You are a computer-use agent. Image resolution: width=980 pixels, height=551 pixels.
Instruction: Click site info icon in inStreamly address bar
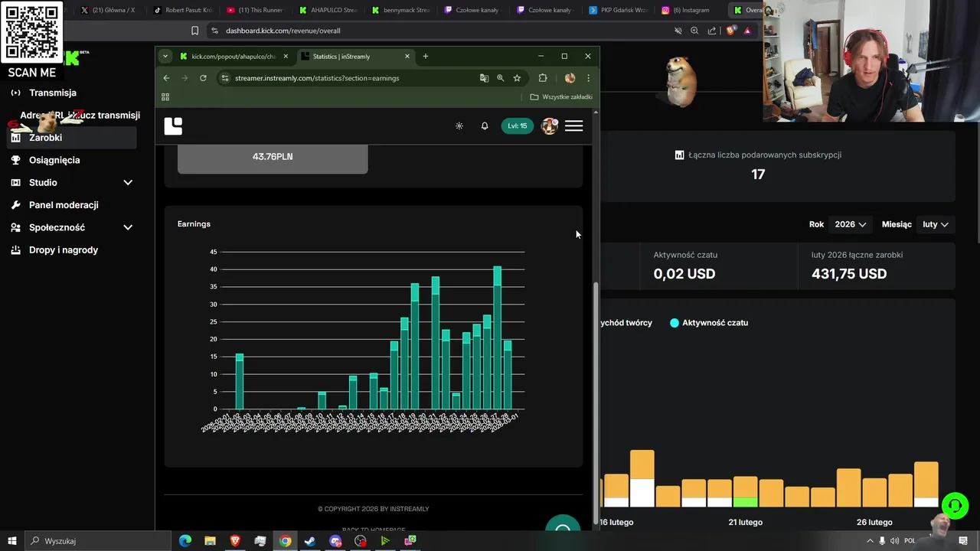tap(224, 78)
